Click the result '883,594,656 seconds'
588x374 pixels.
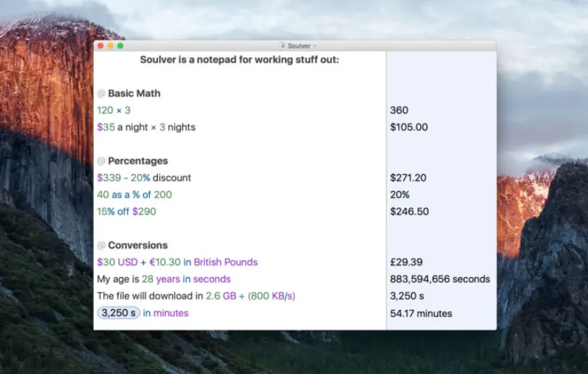440,279
